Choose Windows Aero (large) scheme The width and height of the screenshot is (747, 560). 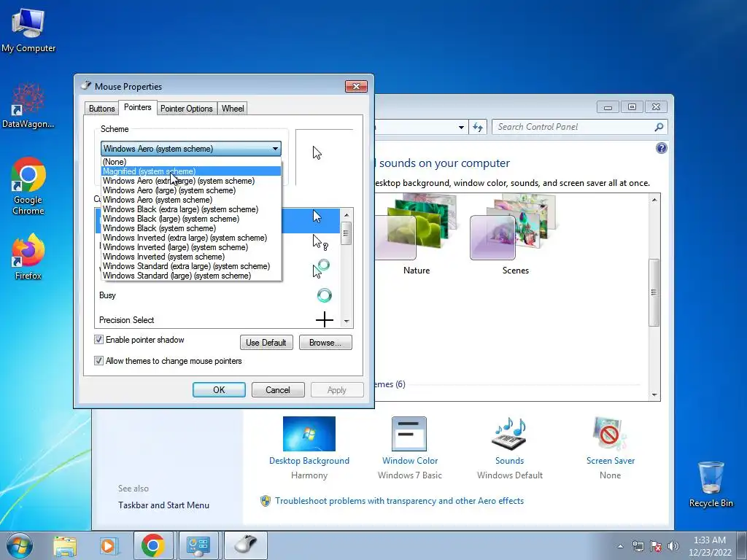191,190
